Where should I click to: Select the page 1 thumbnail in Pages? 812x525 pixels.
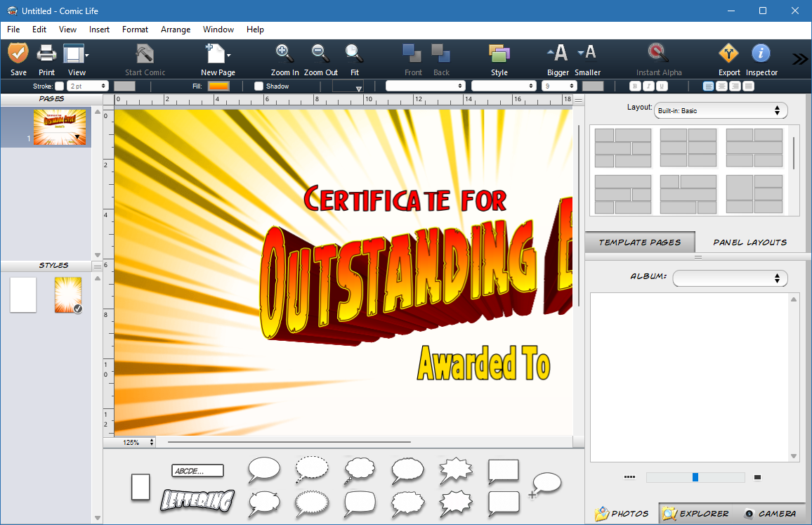[60, 127]
